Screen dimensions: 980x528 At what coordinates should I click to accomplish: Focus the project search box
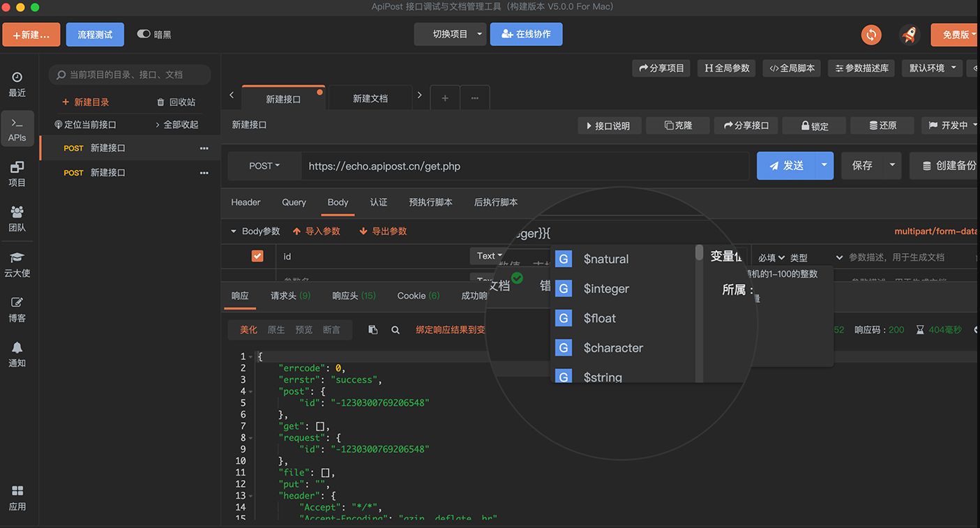[x=130, y=75]
